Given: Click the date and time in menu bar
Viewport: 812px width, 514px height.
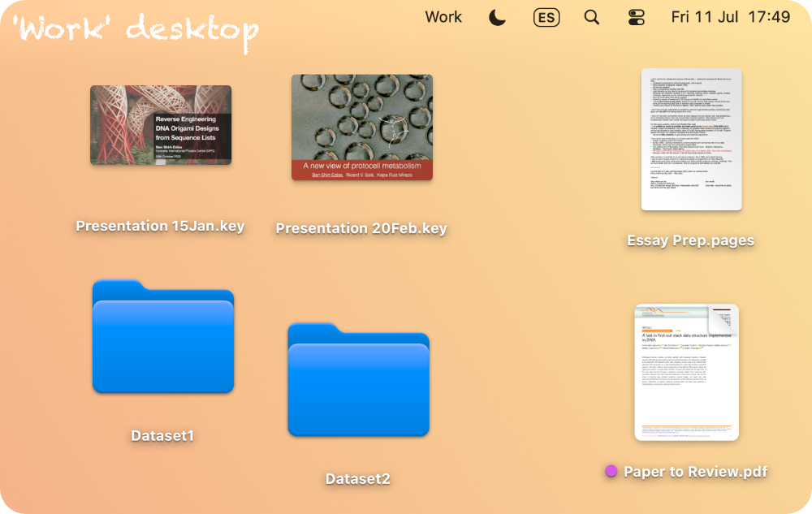Looking at the screenshot, I should click(731, 17).
